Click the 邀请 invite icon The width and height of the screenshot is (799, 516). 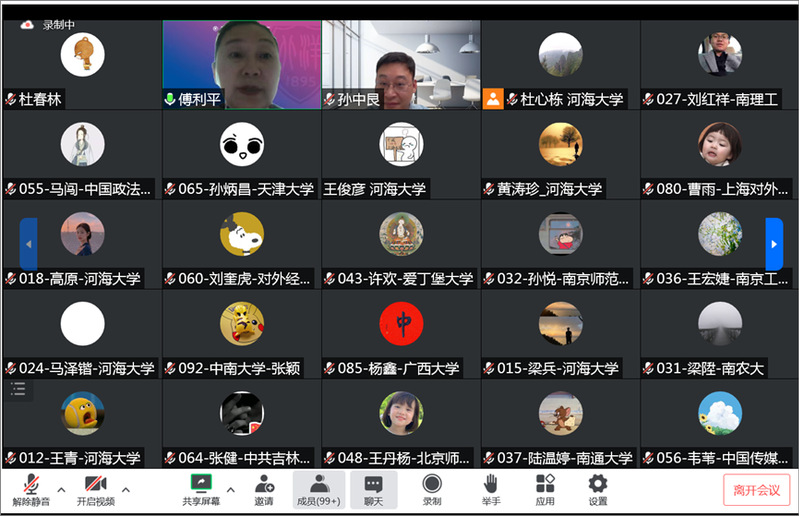[x=264, y=484]
